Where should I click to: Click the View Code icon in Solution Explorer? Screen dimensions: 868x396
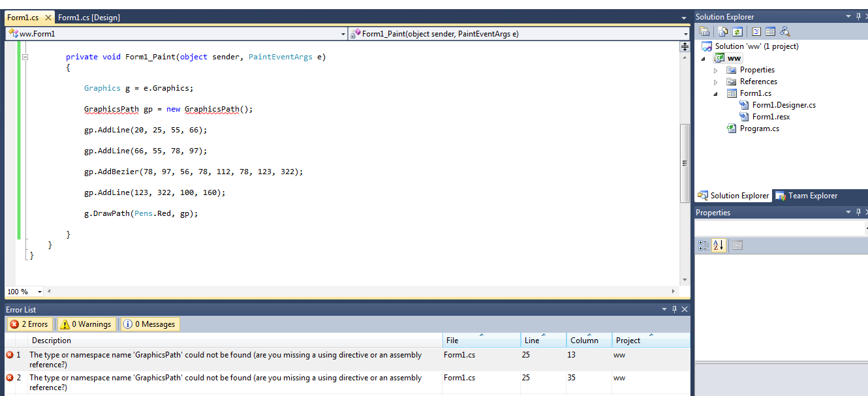coord(756,31)
